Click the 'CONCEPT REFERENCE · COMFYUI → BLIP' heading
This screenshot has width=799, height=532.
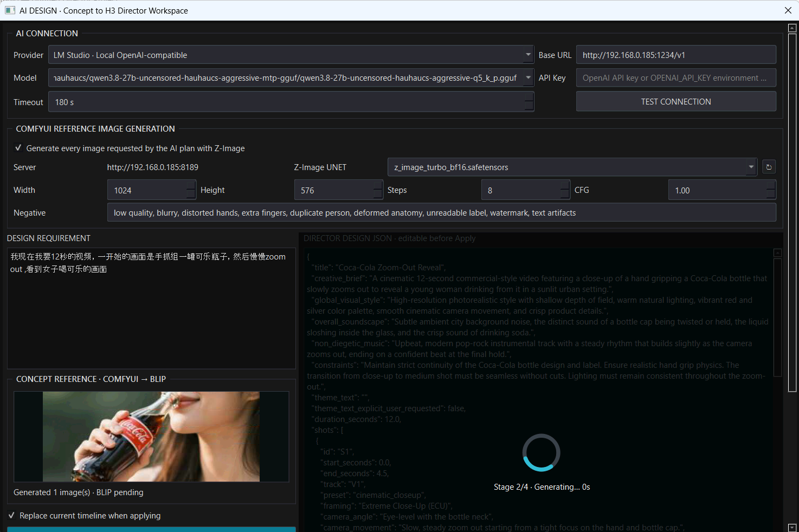coord(91,379)
